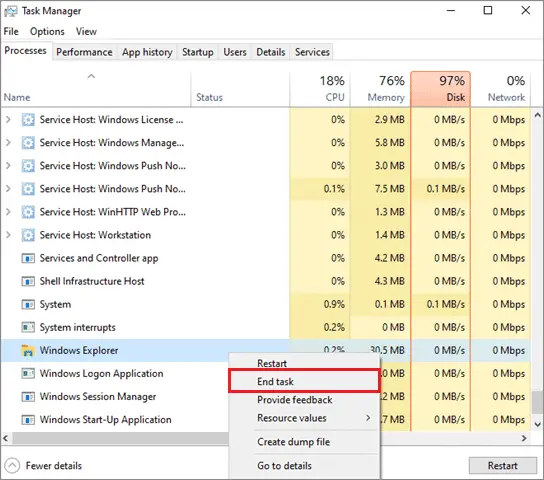Viewport: 544px width, 480px height.
Task: Select the Windows Start-Up Application name
Action: (x=105, y=420)
